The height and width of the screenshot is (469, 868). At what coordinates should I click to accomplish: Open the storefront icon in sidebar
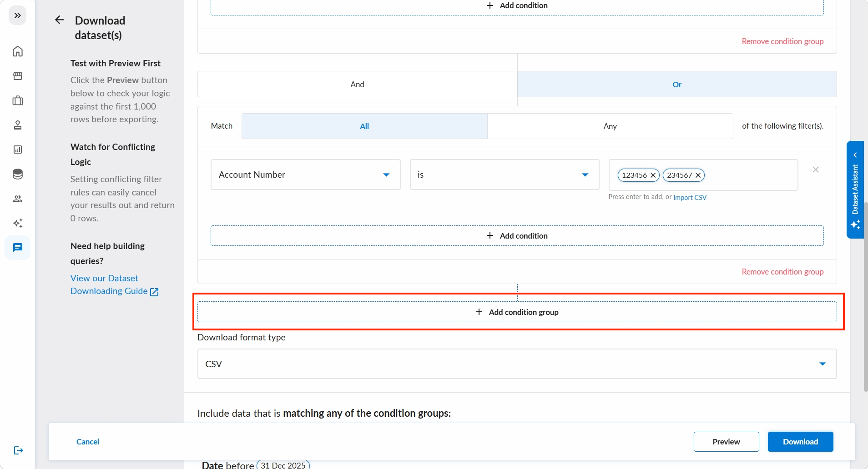(18, 76)
